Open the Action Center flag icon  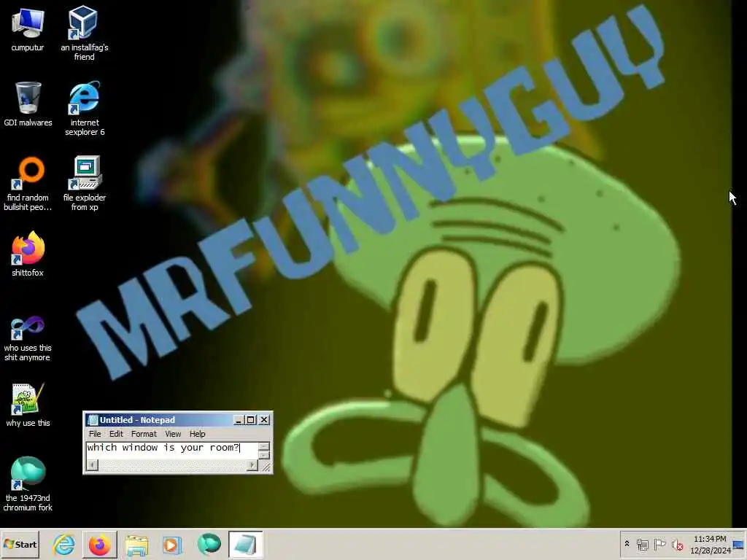[x=659, y=544]
